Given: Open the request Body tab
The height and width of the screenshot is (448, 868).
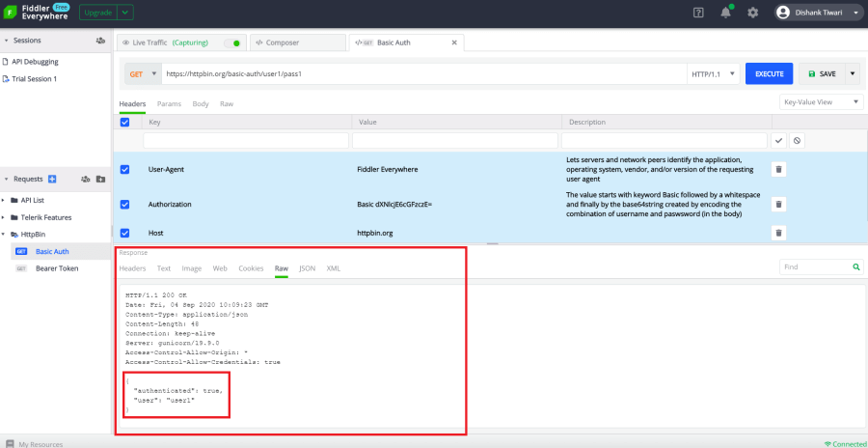Looking at the screenshot, I should 201,103.
